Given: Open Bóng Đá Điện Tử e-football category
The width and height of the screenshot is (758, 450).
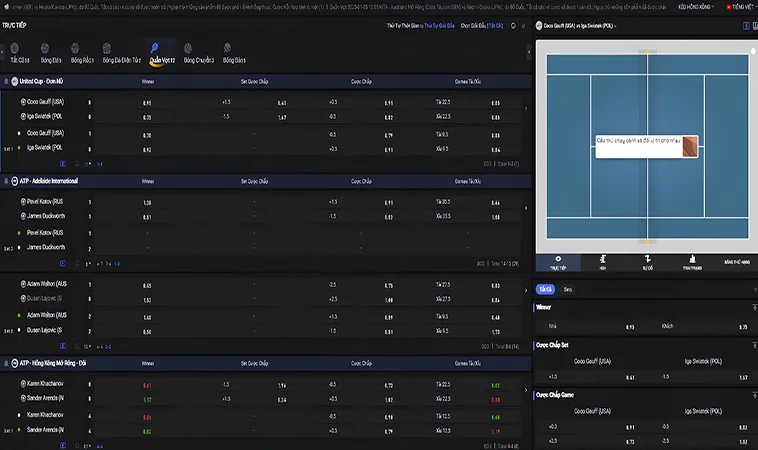Looking at the screenshot, I should click(x=120, y=48).
